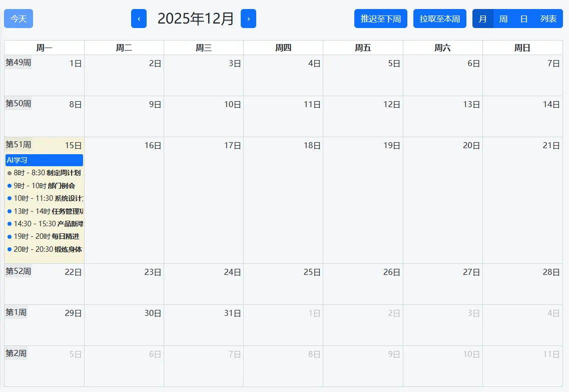Open the 19时 每日精进 event
This screenshot has height=392, width=569.
[x=44, y=236]
